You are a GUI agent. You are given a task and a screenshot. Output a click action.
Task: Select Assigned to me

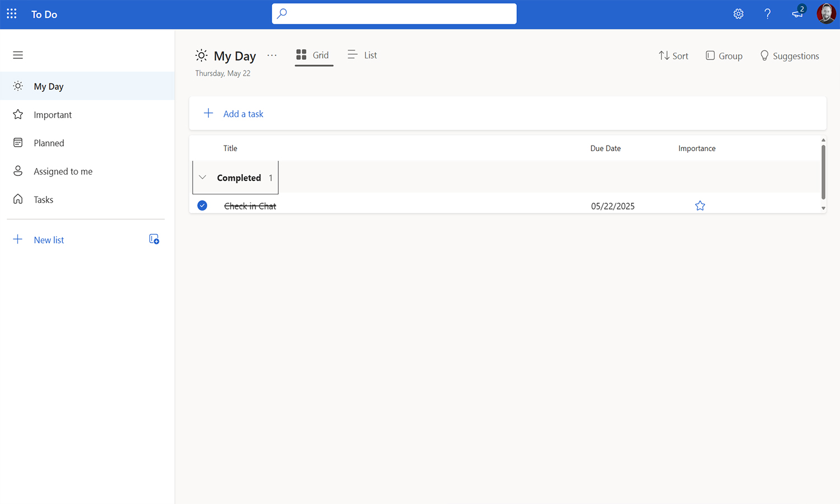tap(18, 171)
